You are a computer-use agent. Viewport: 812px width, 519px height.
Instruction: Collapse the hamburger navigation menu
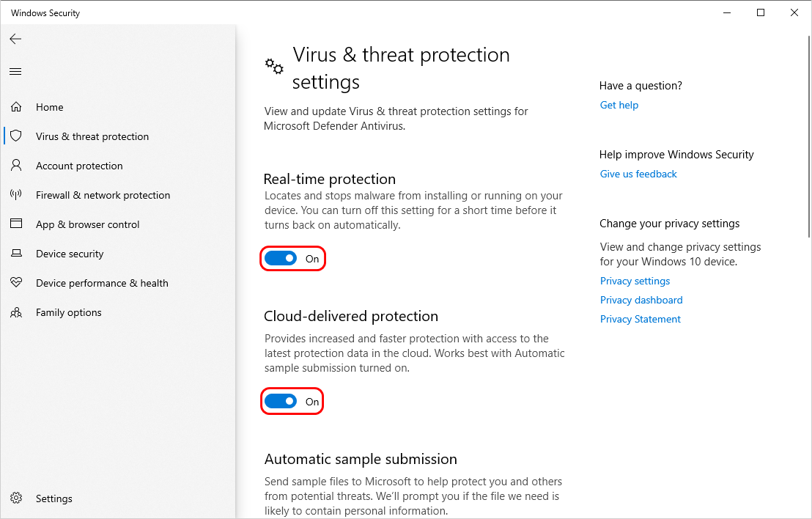click(x=15, y=71)
